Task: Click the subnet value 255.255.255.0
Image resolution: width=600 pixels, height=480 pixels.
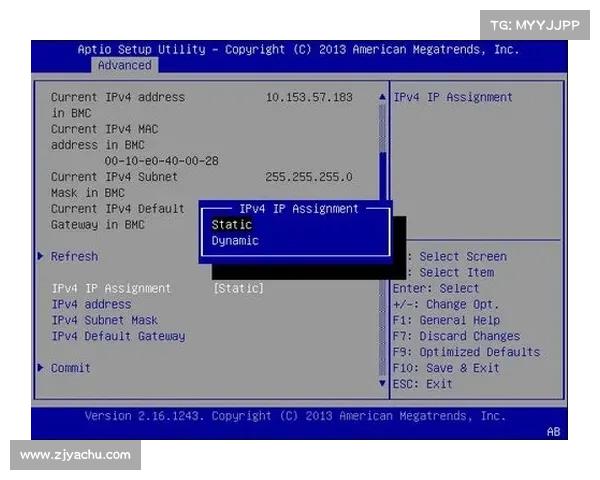Action: (x=309, y=176)
